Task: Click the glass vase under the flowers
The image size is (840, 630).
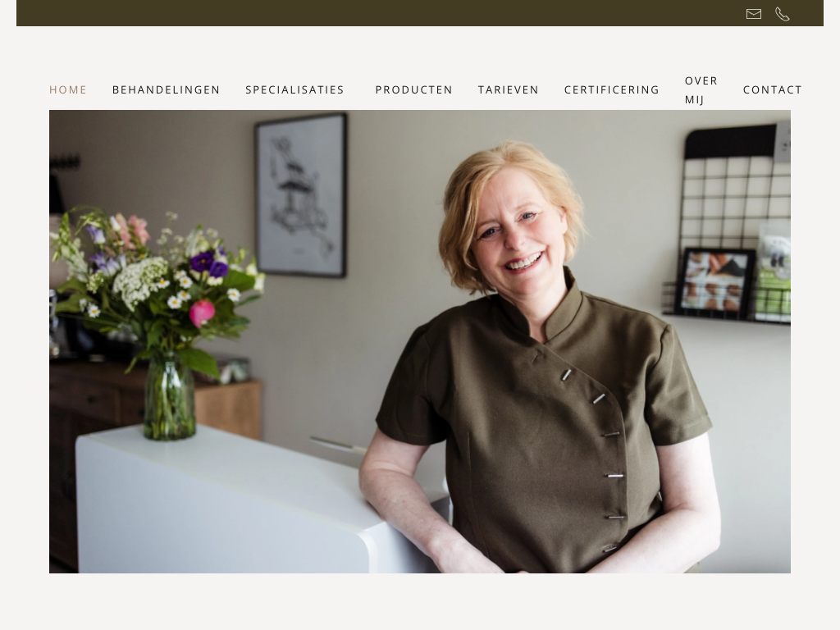Action: coord(169,398)
